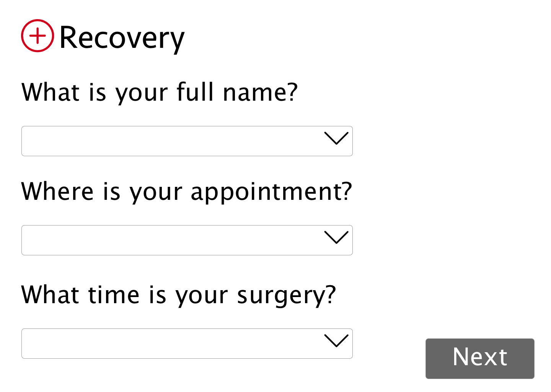Click the "What is your full name?" label
551x392 pixels.
coord(159,92)
